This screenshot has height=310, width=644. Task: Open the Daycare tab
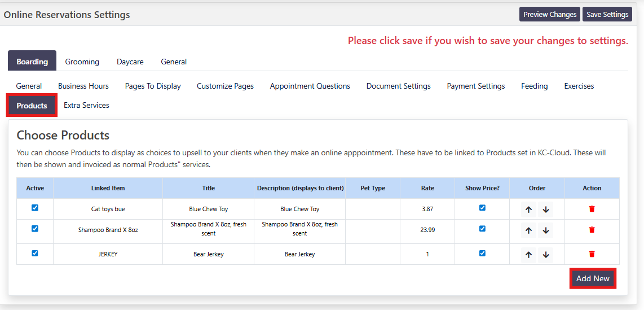(x=130, y=62)
